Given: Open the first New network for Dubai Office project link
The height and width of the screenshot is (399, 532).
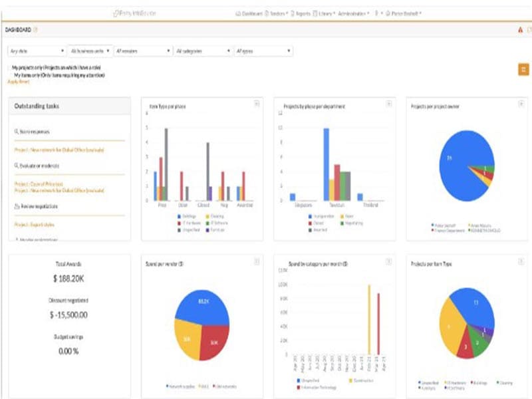Looking at the screenshot, I should tap(59, 150).
